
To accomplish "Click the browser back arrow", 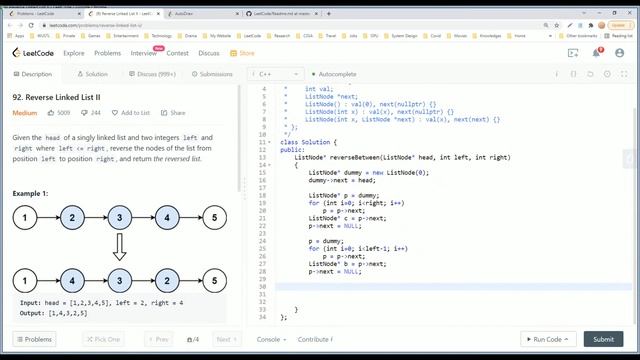I will (x=10, y=25).
